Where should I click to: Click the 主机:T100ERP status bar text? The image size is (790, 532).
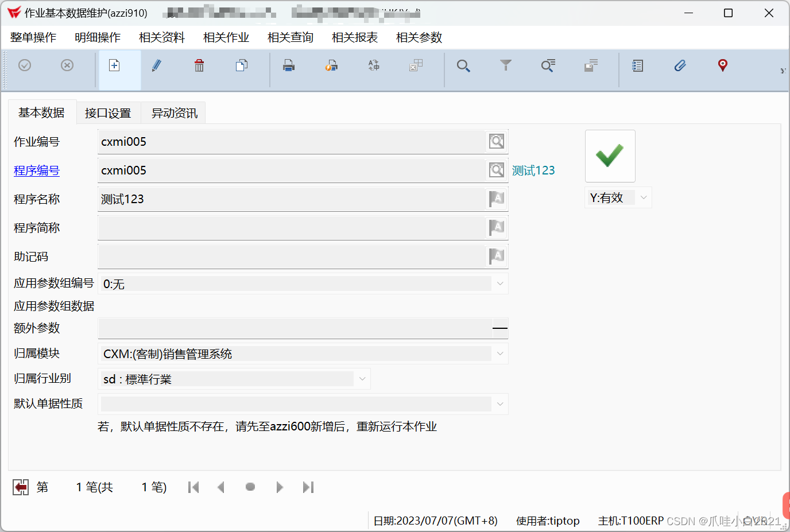click(630, 521)
